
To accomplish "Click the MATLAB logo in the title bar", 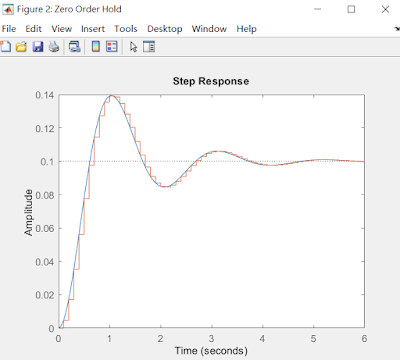I will (8, 9).
